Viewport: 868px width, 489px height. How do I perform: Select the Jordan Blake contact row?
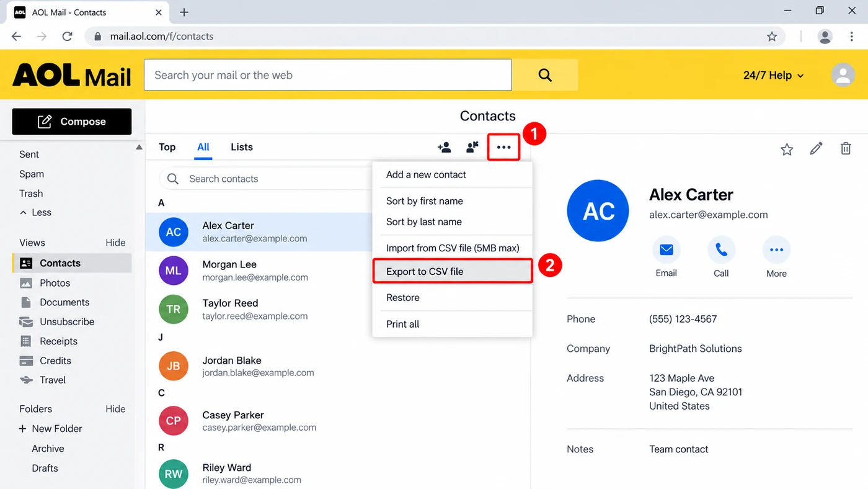pos(337,366)
